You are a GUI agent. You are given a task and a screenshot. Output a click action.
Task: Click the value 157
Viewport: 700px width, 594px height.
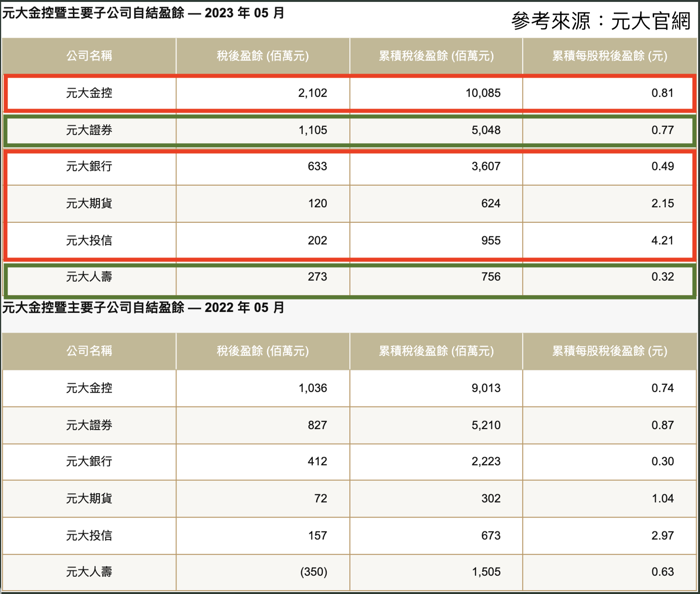tap(317, 536)
